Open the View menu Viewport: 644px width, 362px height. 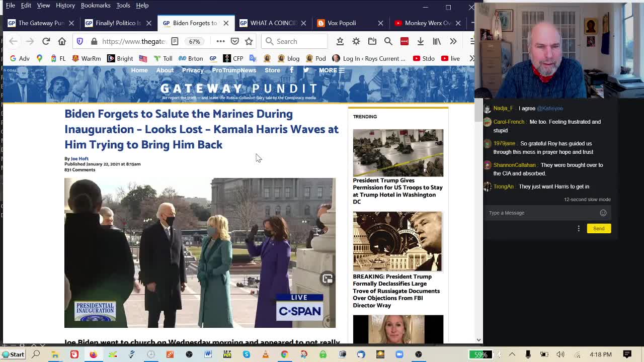point(43,5)
